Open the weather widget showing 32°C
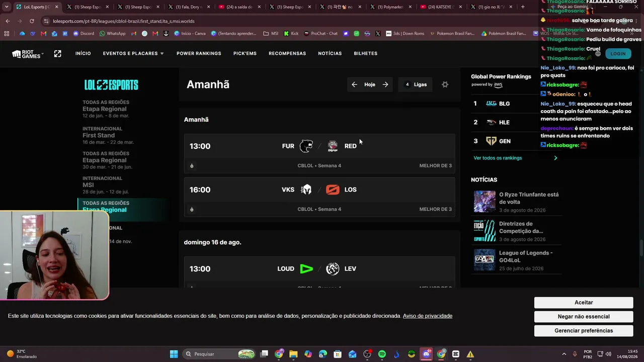644x362 pixels. tap(22, 354)
